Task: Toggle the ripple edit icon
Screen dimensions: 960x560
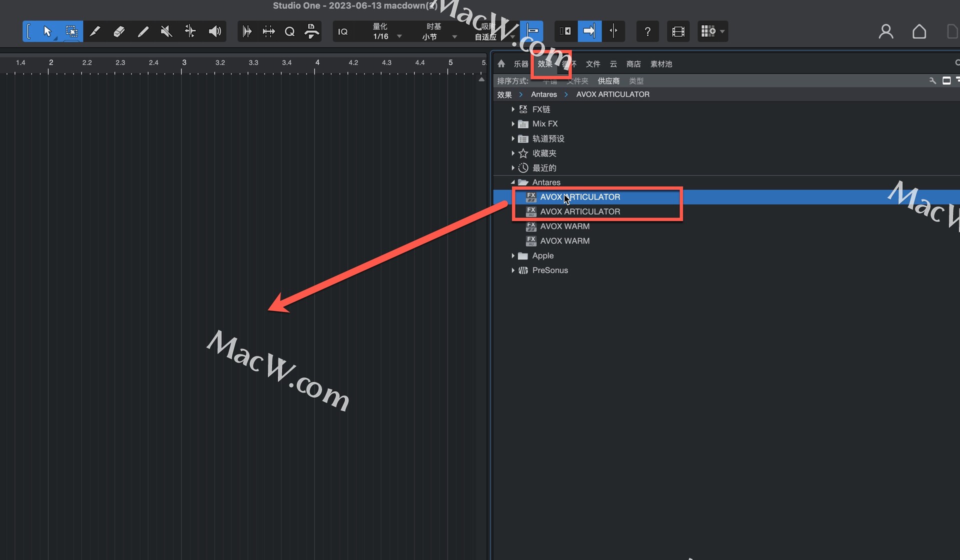Action: click(565, 31)
